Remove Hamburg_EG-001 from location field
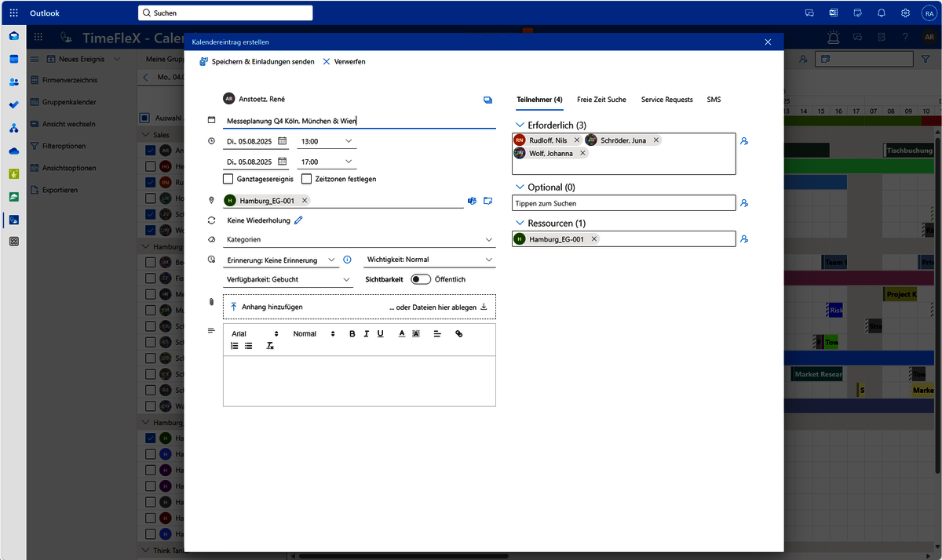 [305, 201]
